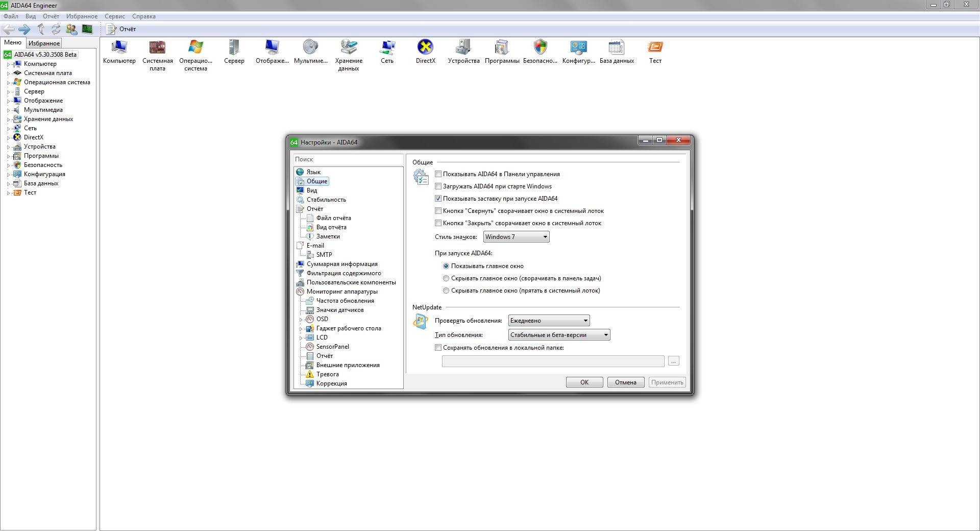Select SensorPanel in settings tree

click(x=332, y=347)
